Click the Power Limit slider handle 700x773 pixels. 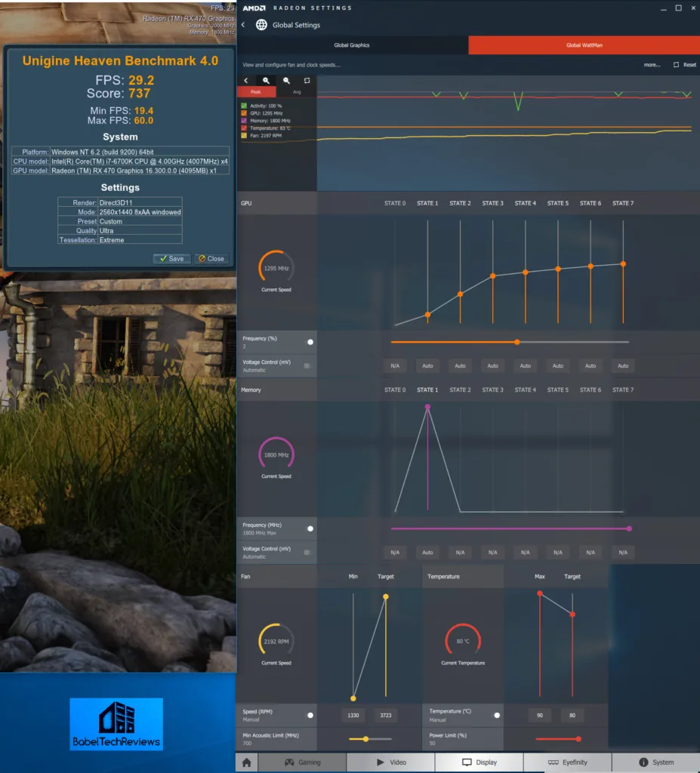tap(578, 739)
